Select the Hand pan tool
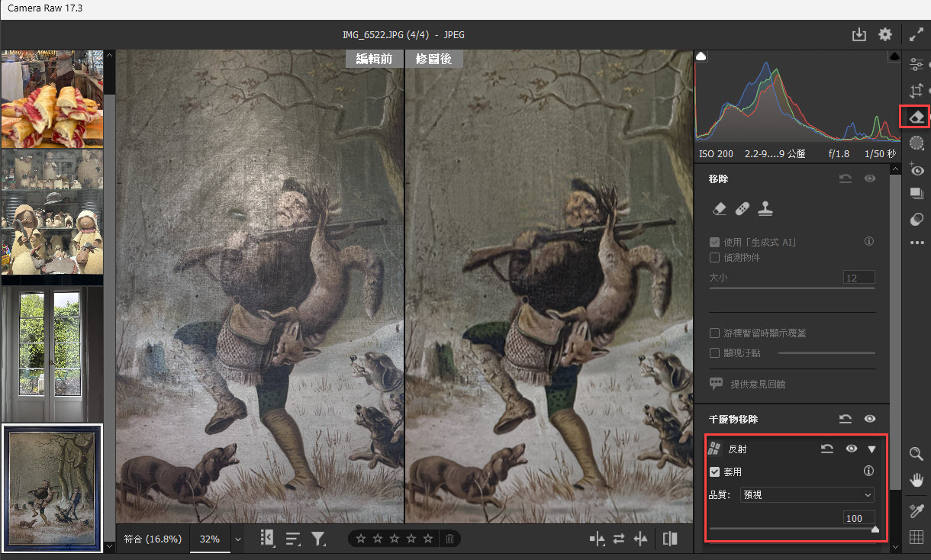The image size is (931, 560). [917, 480]
